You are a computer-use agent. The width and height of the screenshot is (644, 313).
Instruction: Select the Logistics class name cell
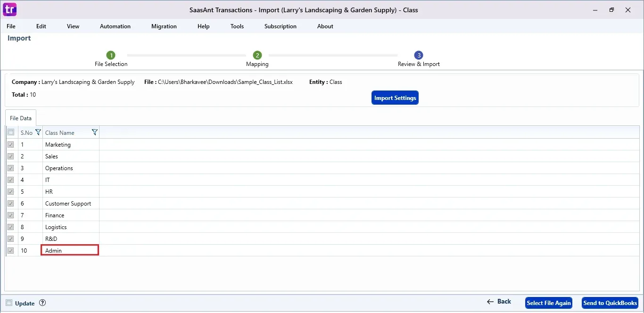tap(71, 227)
